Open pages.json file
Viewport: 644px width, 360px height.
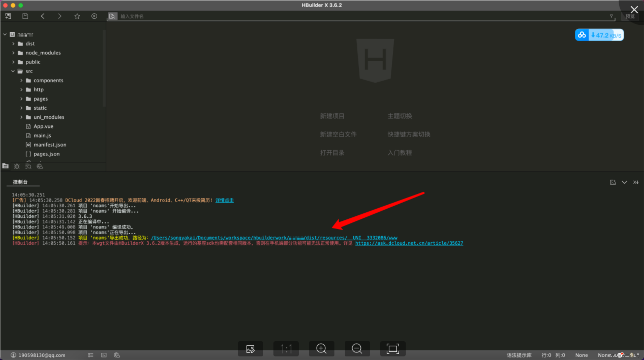47,154
